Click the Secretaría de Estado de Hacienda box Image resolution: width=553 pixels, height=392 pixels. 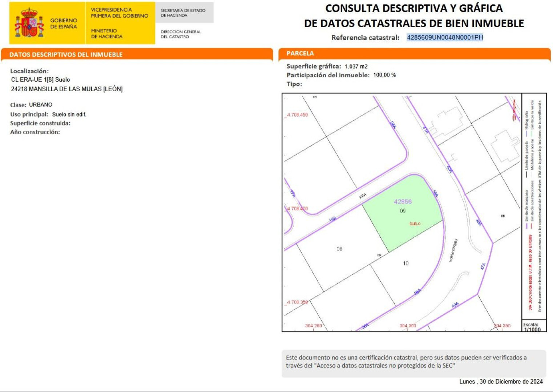click(184, 13)
